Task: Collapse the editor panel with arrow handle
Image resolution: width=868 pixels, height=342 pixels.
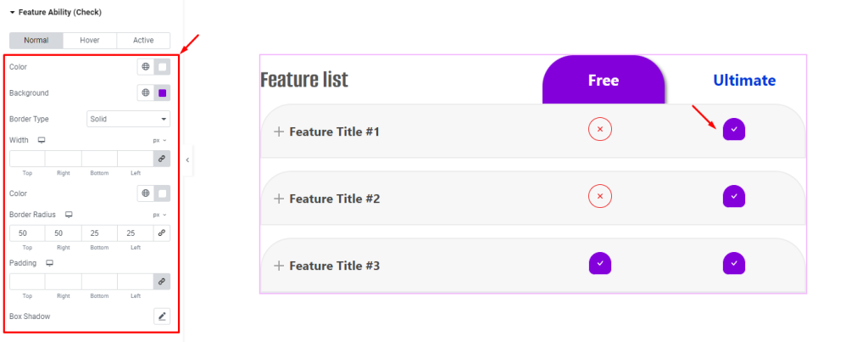Action: click(x=187, y=160)
